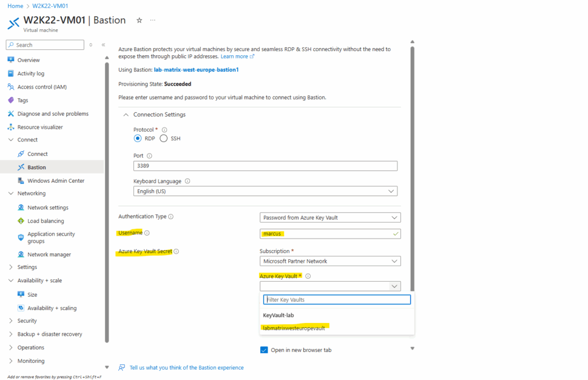This screenshot has height=380, width=588.
Task: Click the Username field containing marcus
Action: pyautogui.click(x=330, y=233)
